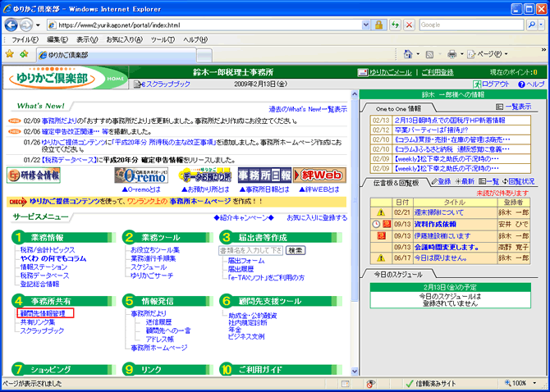Click the 研修会情報 banner
550x392 pixels.
(x=34, y=175)
